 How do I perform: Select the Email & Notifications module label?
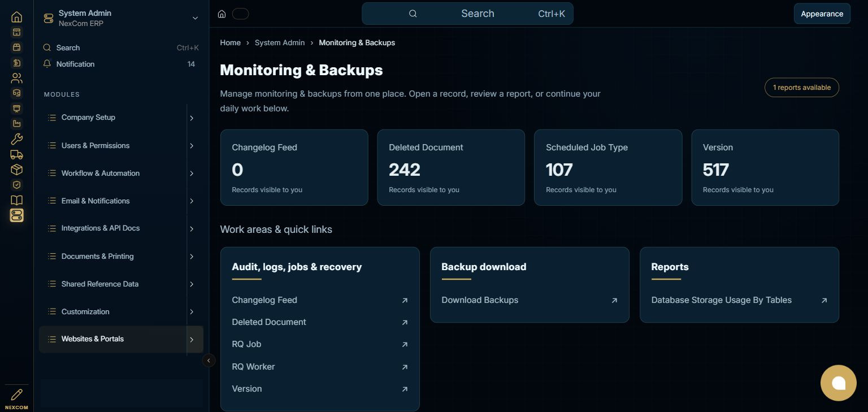96,201
